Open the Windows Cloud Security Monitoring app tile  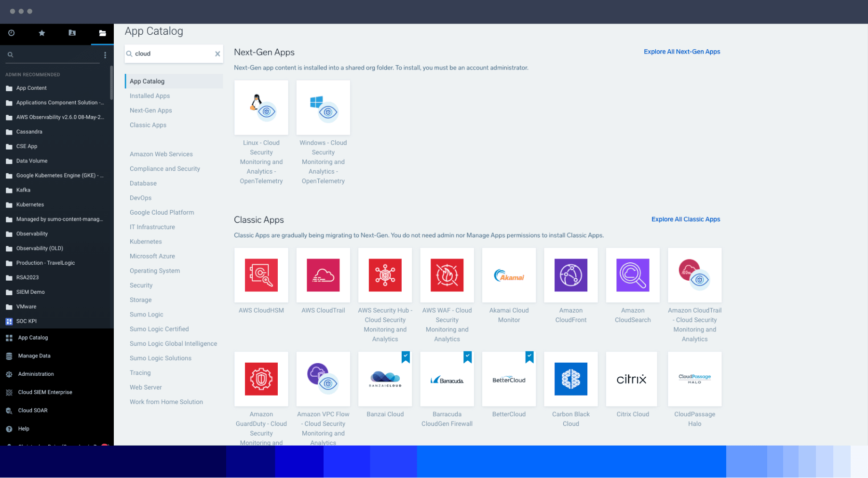pos(323,108)
